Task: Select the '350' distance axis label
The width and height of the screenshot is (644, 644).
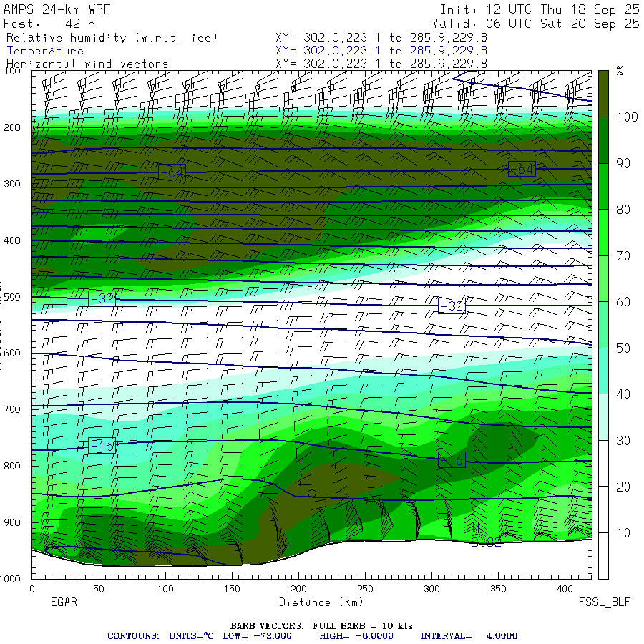Action: pyautogui.click(x=498, y=589)
